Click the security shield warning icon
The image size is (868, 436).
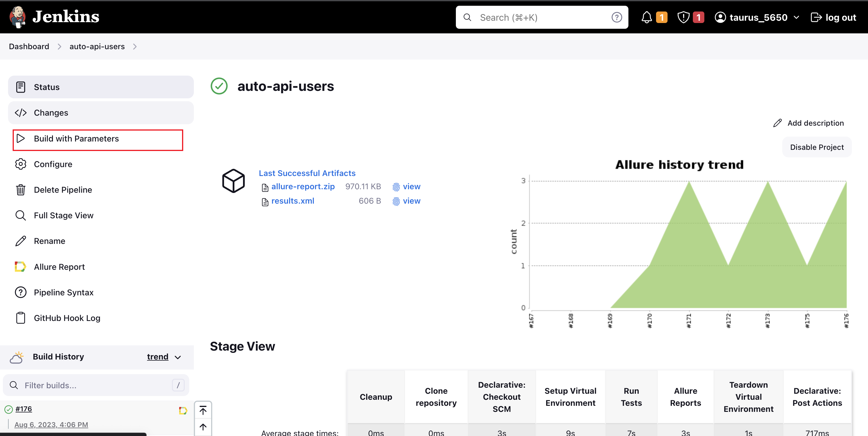[683, 17]
